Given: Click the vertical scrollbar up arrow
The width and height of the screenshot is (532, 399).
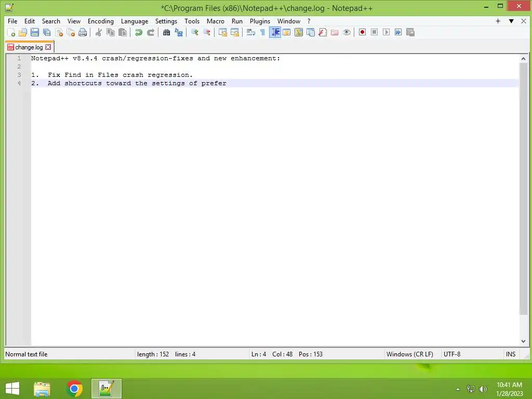Looking at the screenshot, I should (x=523, y=59).
